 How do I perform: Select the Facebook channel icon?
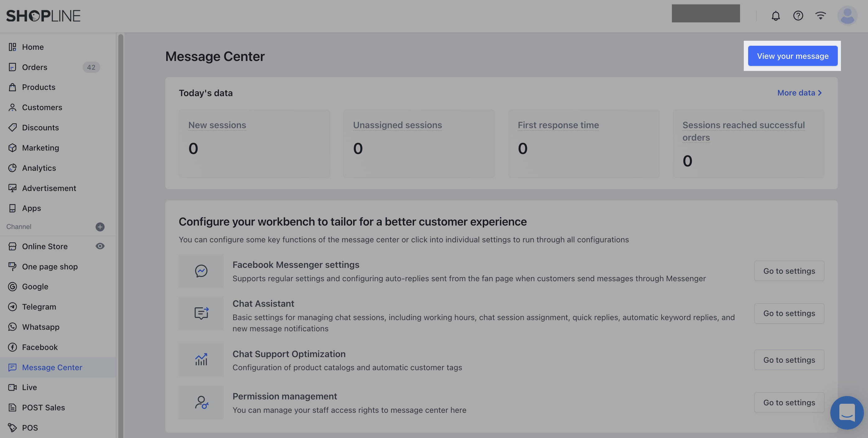(x=12, y=347)
